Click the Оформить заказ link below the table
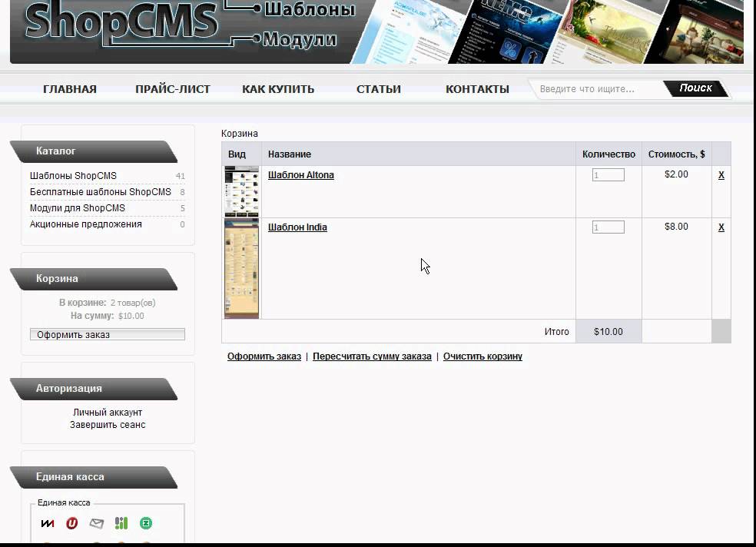 coord(264,356)
